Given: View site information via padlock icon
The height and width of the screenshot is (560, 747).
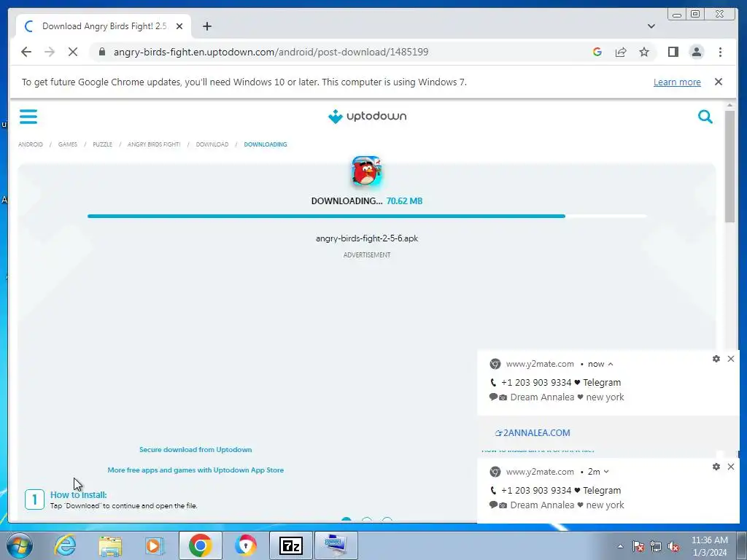Looking at the screenshot, I should [x=102, y=52].
